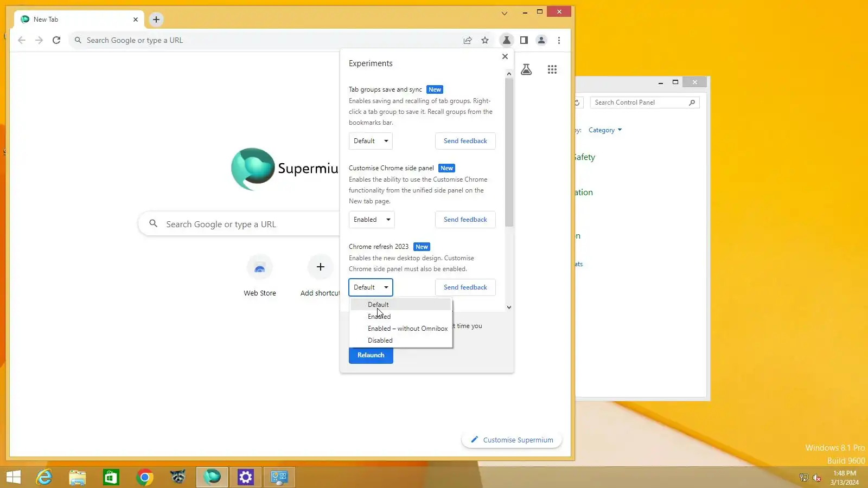Toggle the side panel icon in toolbar

pos(524,40)
